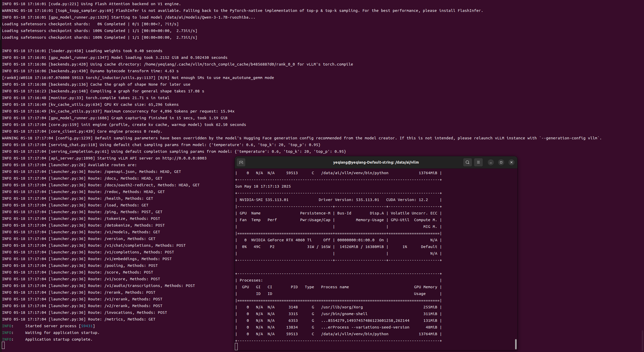This screenshot has width=644, height=352.
Task: Click the cursor block in main terminal
Action: (x=3, y=345)
